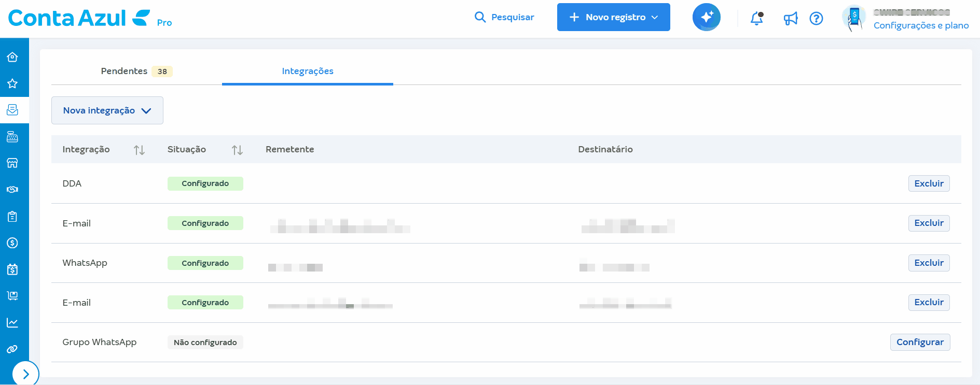Sort by Integração column arrows
This screenshot has height=385, width=980.
(x=139, y=150)
